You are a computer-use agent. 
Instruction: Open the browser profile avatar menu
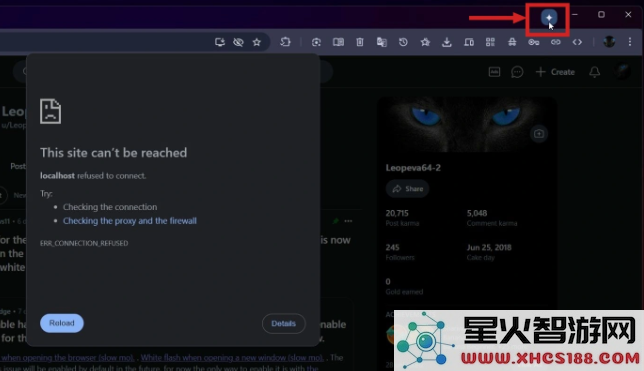[609, 41]
